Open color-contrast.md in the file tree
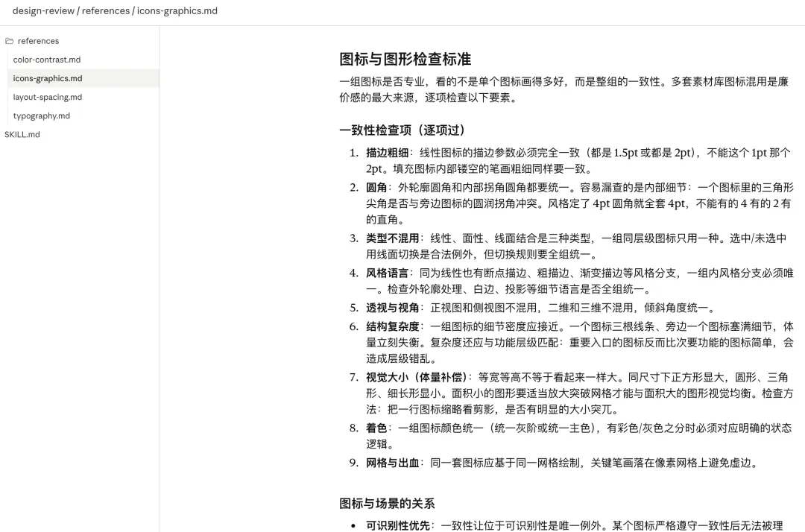The image size is (805, 532). [47, 60]
